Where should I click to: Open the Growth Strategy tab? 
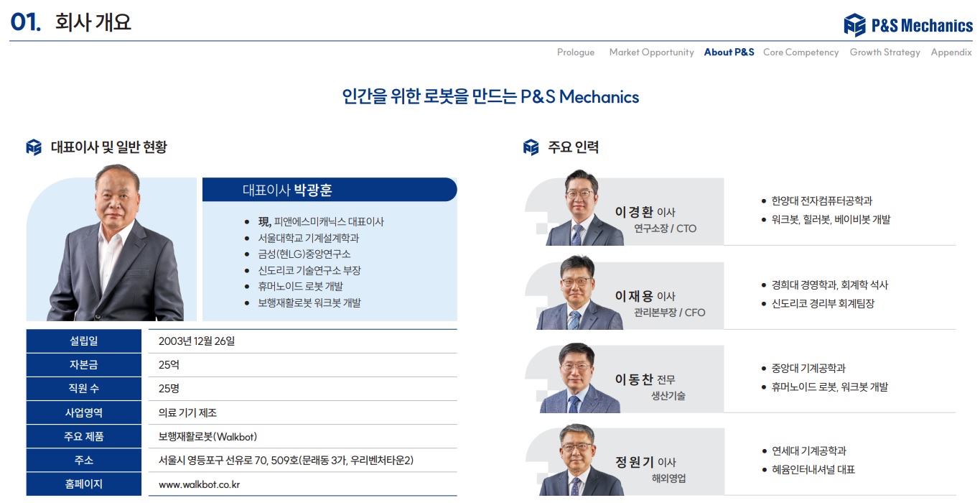coord(885,52)
